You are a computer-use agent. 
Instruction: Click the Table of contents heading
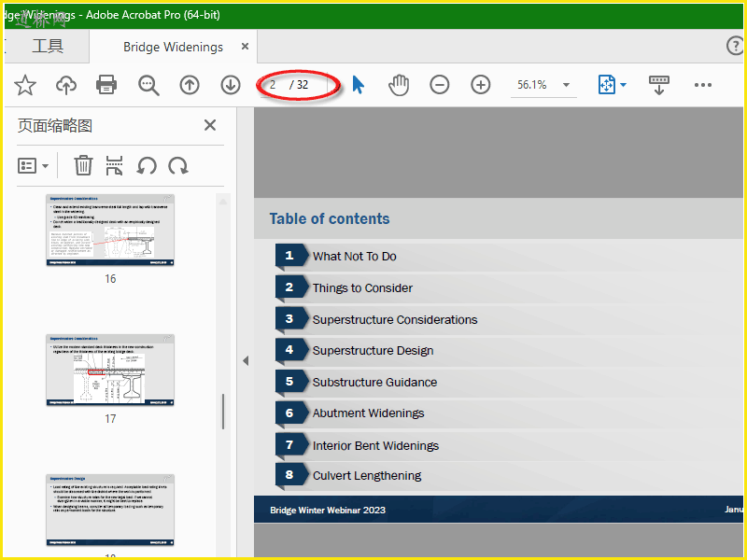pos(330,218)
